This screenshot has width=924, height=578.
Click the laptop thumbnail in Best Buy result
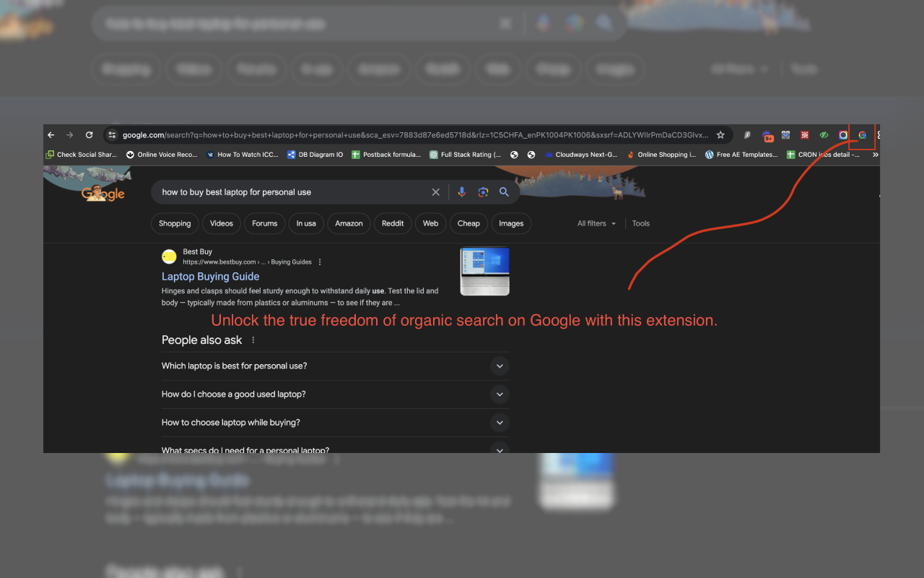point(485,272)
